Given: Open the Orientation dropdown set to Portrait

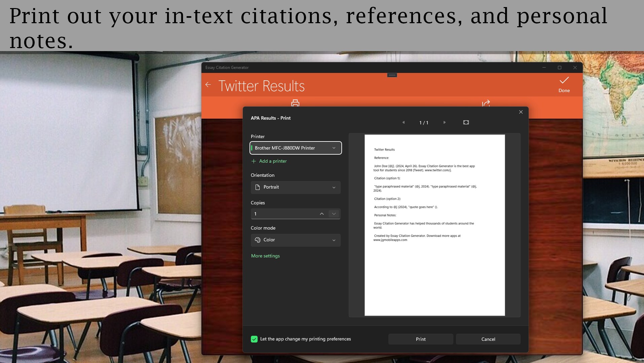Looking at the screenshot, I should pos(295,187).
